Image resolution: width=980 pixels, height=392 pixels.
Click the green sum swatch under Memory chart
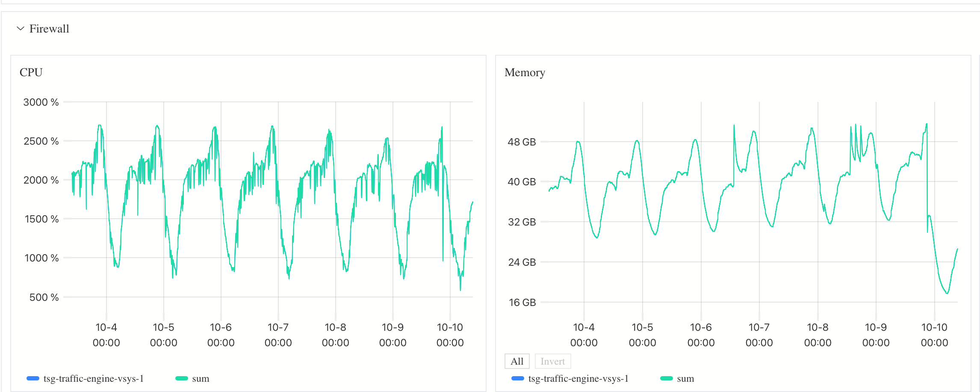coord(667,378)
